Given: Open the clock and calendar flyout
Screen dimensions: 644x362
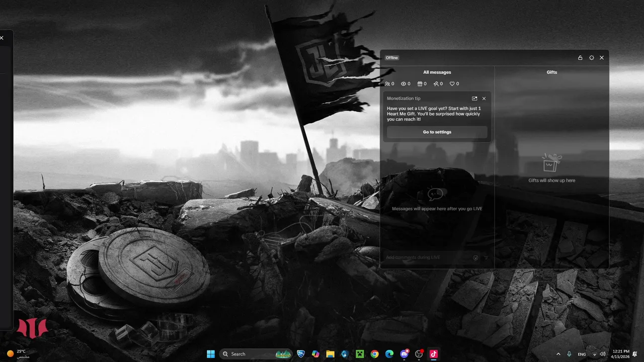Looking at the screenshot, I should coord(620,354).
